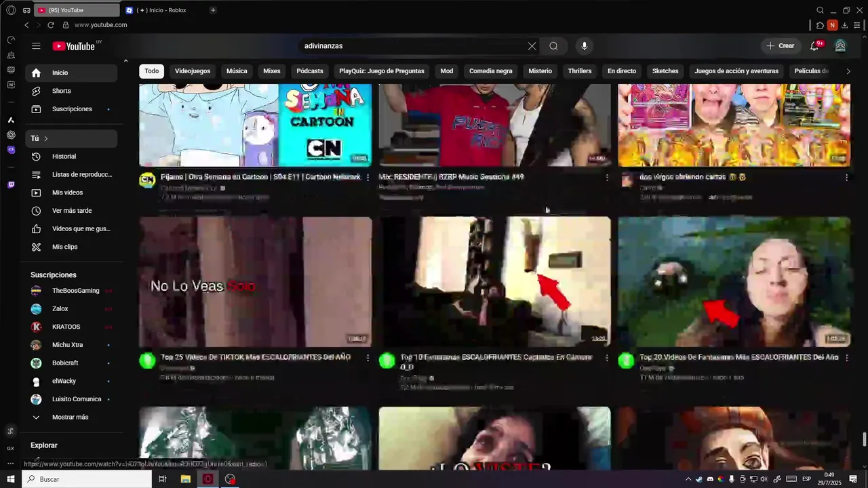
Task: Open Mis clips in the sidebar
Action: tap(71, 247)
